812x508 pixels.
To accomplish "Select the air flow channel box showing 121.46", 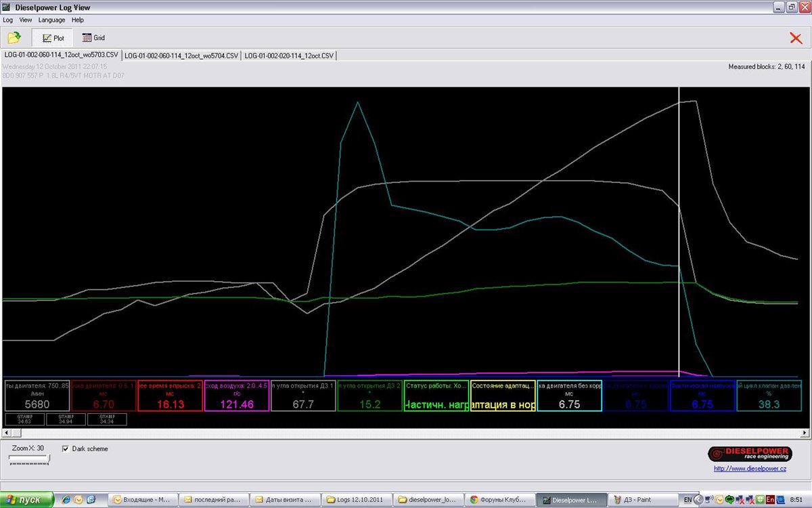I will (x=236, y=396).
